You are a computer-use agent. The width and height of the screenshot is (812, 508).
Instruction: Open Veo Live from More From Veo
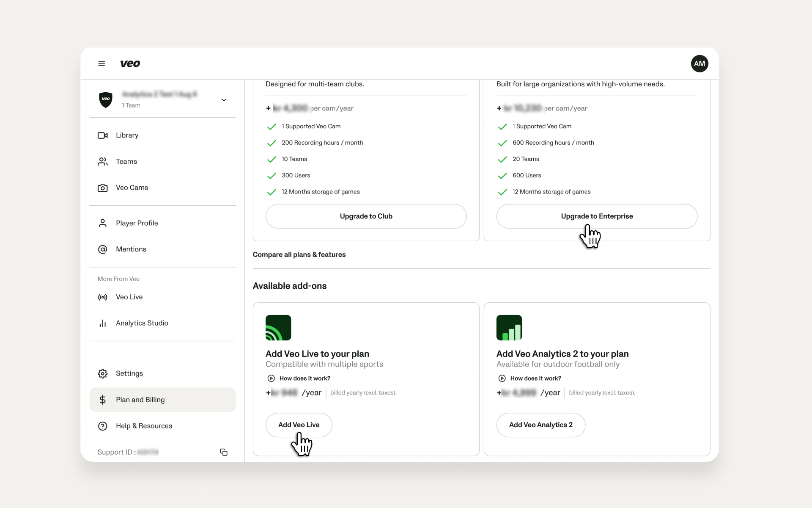click(x=163, y=297)
